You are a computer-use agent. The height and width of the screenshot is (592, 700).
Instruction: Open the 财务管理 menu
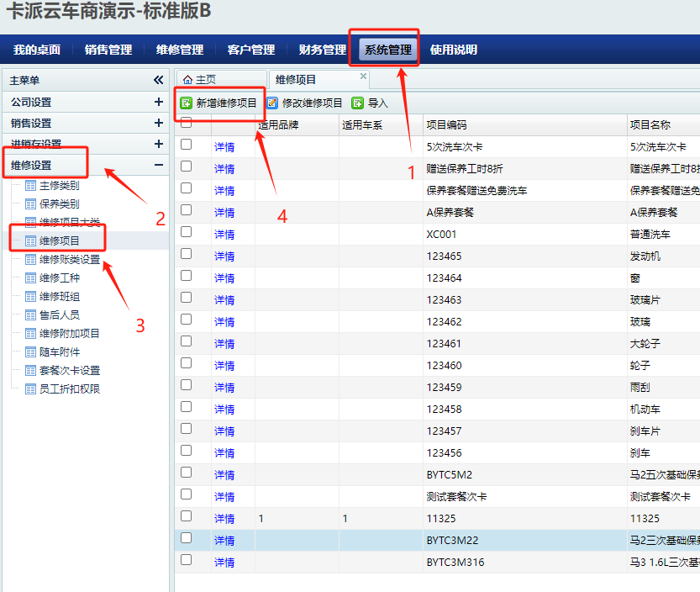(x=322, y=50)
